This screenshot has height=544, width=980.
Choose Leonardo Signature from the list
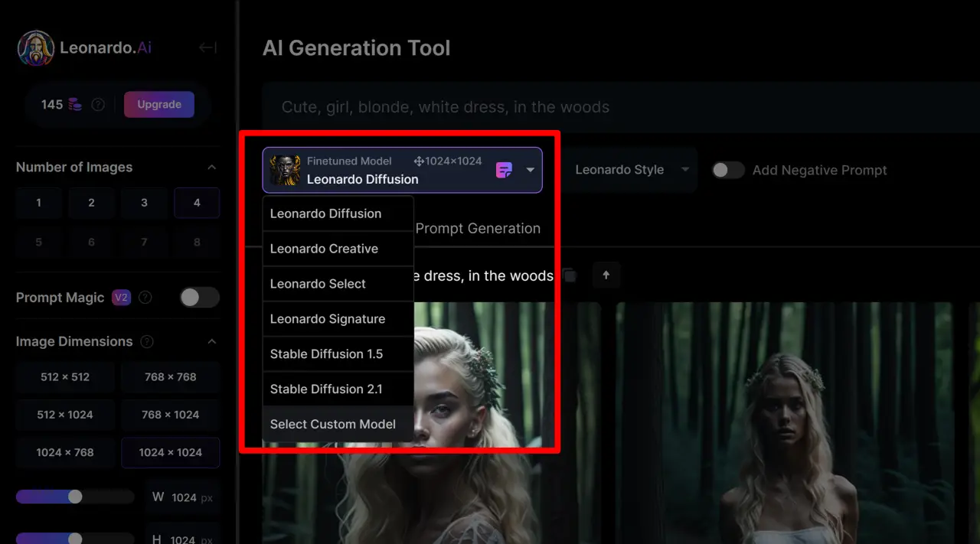pos(338,319)
